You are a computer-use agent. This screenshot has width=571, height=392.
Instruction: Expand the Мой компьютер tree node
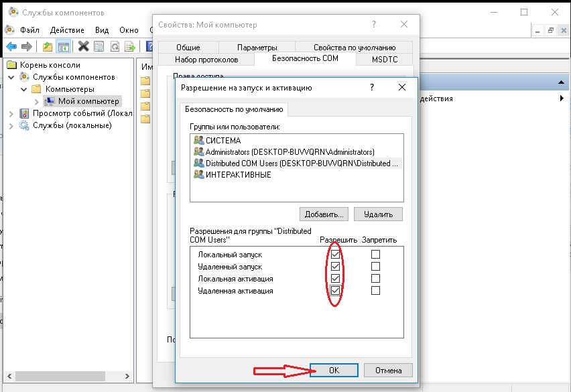coord(36,101)
